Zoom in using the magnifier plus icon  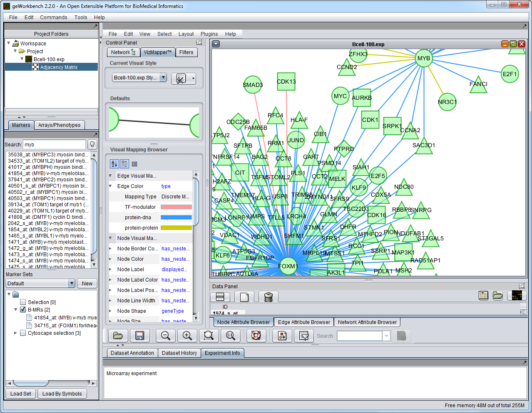[x=187, y=336]
